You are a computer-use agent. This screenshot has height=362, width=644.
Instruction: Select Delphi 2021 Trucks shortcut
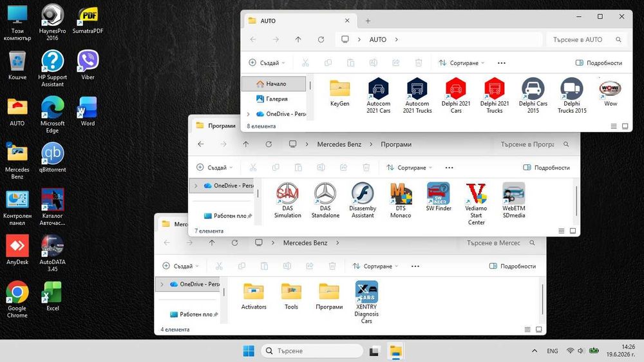494,95
